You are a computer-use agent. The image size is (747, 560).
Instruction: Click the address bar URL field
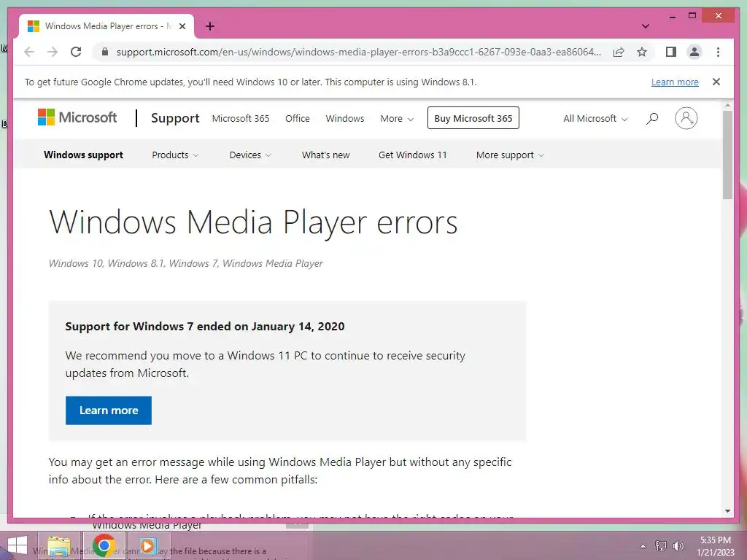(359, 52)
